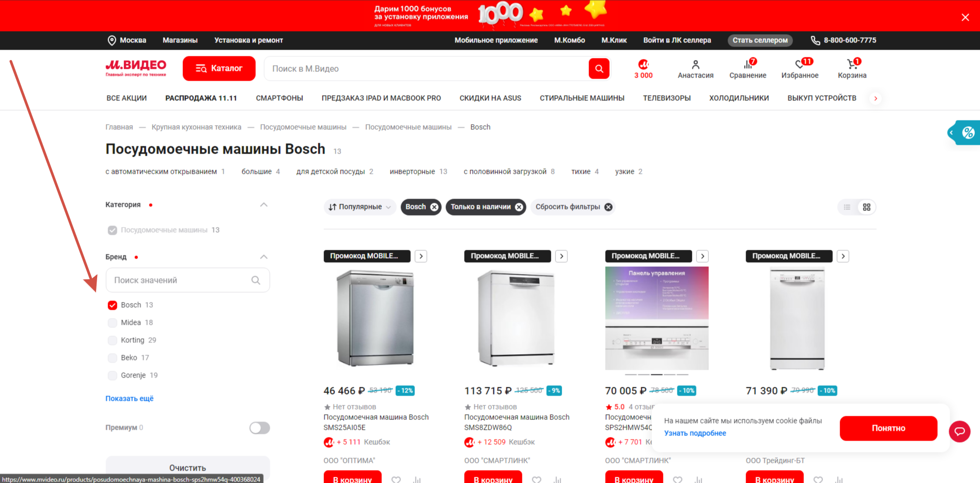Toggle the Премиум switch
980x483 pixels.
(259, 428)
